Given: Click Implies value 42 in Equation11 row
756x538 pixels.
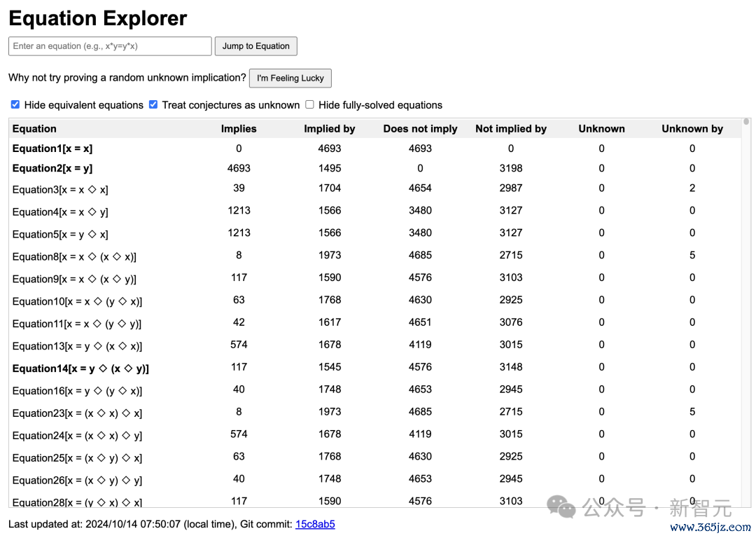Looking at the screenshot, I should pos(239,322).
